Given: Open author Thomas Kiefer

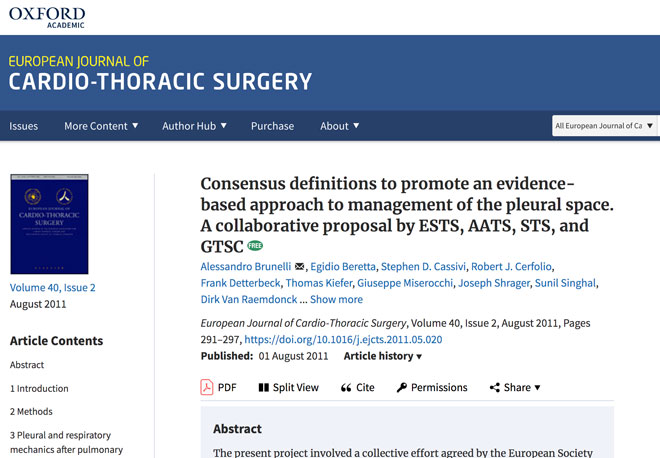Looking at the screenshot, I should pyautogui.click(x=319, y=283).
